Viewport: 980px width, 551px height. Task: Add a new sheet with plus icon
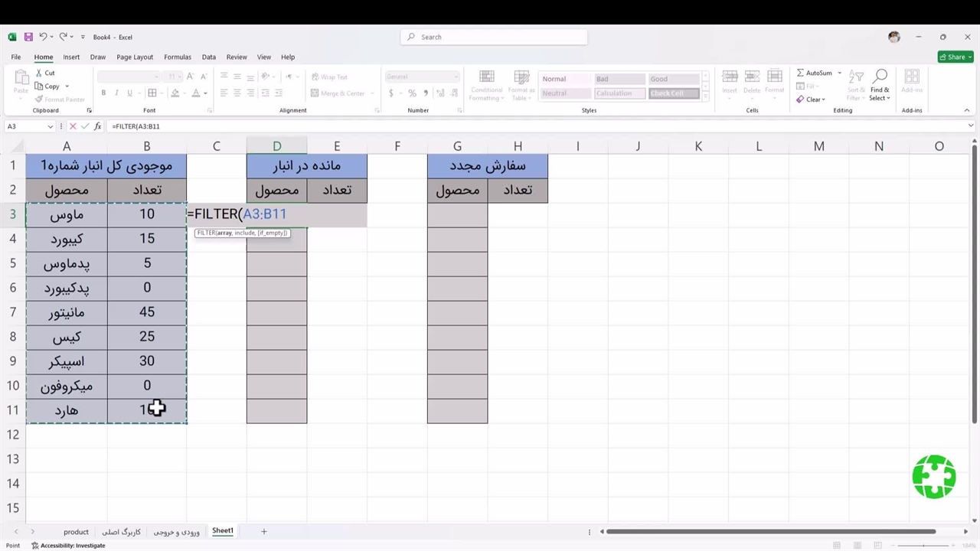pos(264,531)
